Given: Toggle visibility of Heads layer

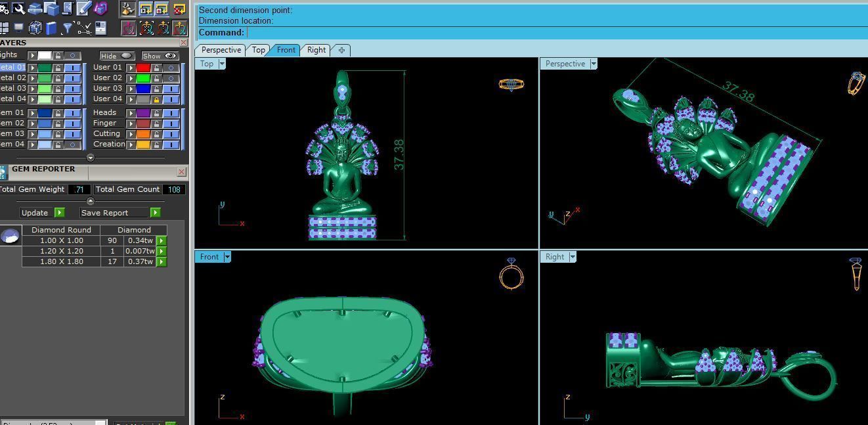Looking at the screenshot, I should coord(171,113).
